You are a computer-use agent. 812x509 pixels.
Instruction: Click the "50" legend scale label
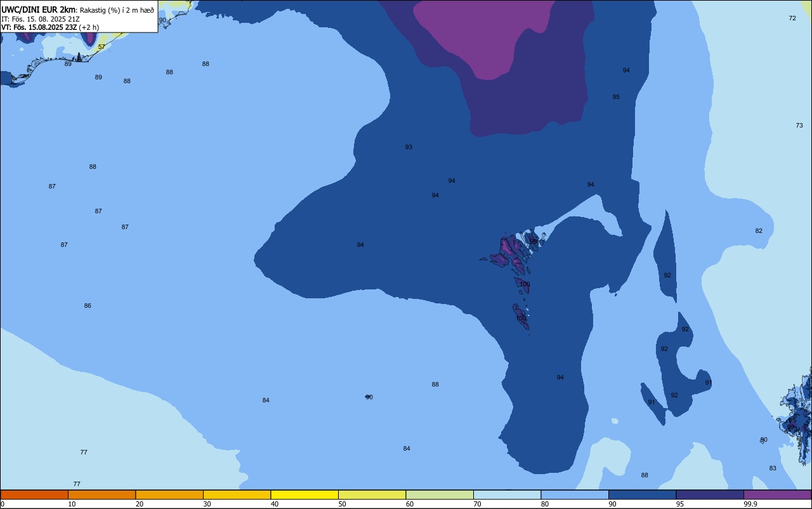[343, 504]
